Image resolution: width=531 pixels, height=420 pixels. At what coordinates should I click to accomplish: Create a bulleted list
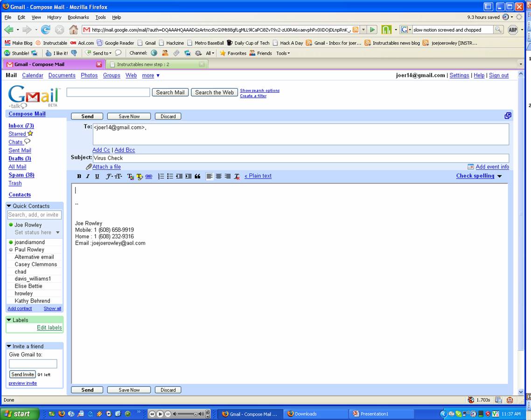pyautogui.click(x=169, y=176)
